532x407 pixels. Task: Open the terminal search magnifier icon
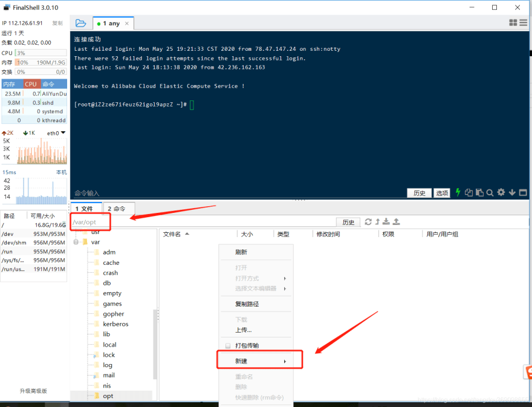[x=490, y=193]
